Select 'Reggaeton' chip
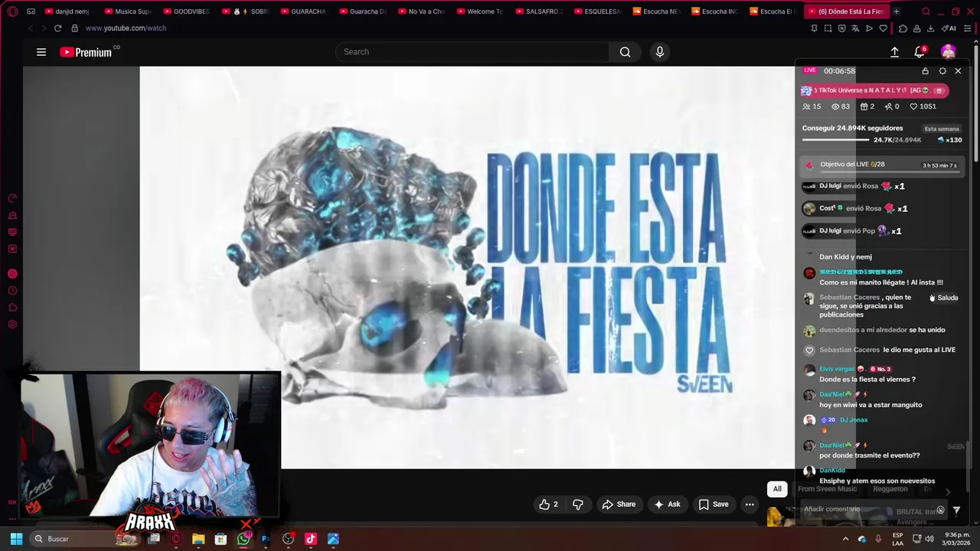Image resolution: width=980 pixels, height=551 pixels. (890, 489)
